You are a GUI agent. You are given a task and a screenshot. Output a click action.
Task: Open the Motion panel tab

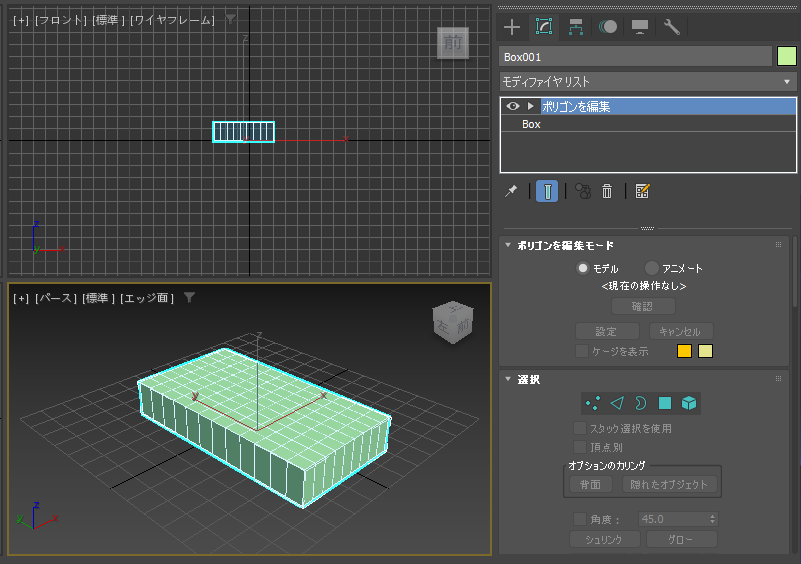point(608,27)
